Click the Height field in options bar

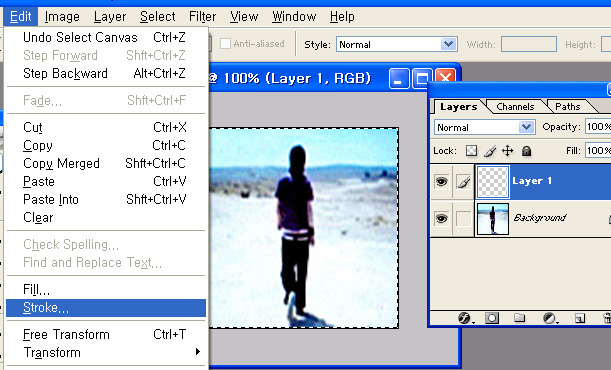click(x=606, y=44)
